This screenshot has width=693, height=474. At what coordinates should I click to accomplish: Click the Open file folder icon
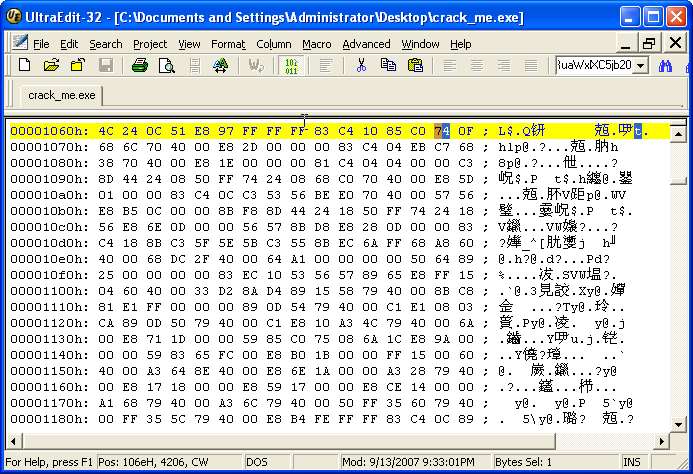click(51, 65)
